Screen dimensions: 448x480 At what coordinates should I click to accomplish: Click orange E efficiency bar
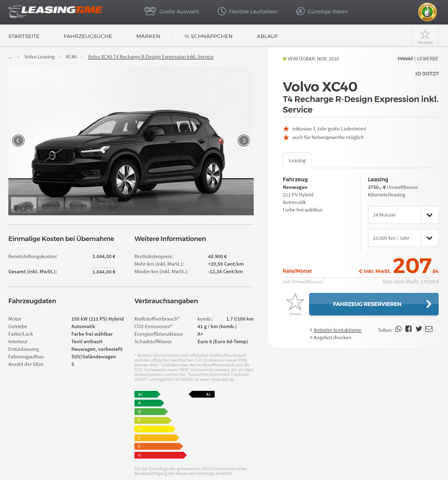pyautogui.click(x=157, y=438)
